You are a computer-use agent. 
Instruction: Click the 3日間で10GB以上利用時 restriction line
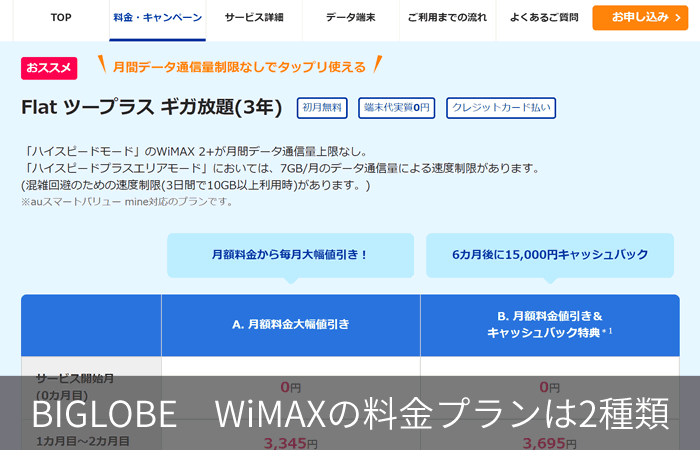[x=196, y=185]
